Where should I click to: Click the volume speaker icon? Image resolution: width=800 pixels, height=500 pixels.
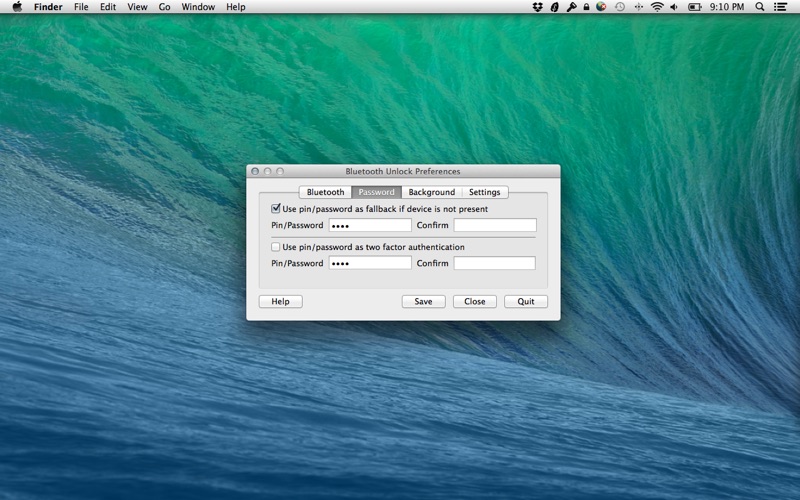click(674, 7)
